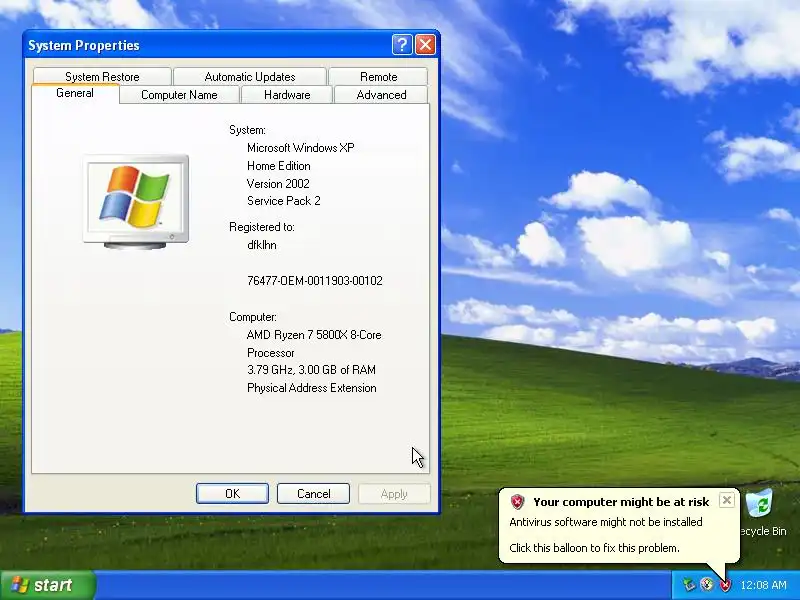Click 'AMD Ryzen 7 5800X 8-Core' text
The height and width of the screenshot is (600, 800).
314,335
